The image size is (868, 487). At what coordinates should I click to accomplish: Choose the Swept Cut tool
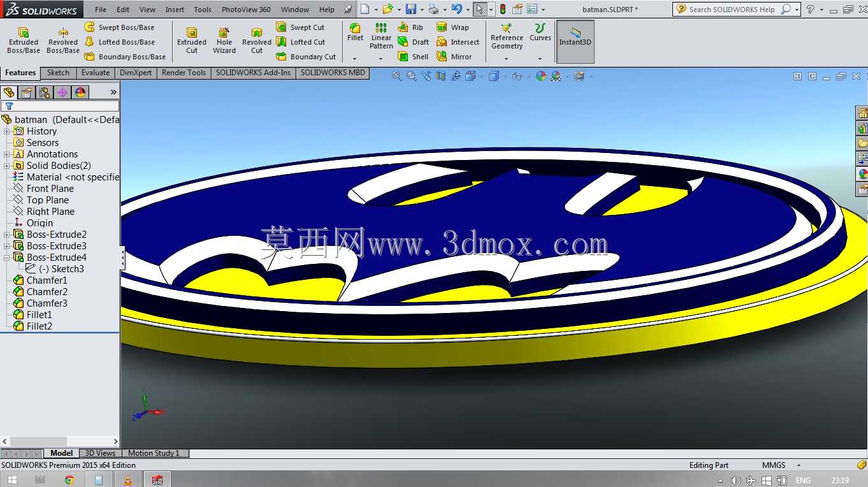[x=301, y=27]
